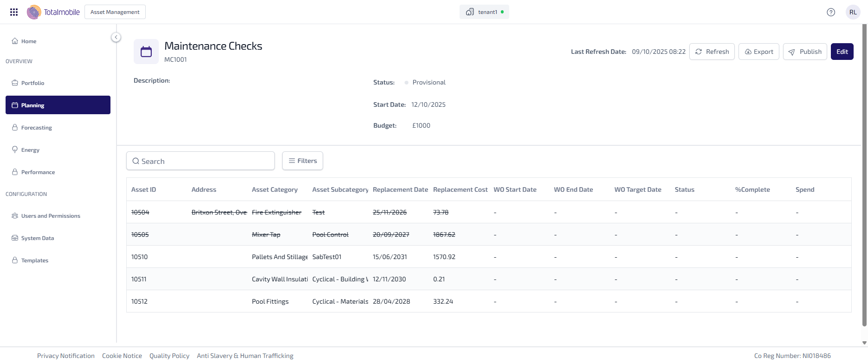Image resolution: width=868 pixels, height=364 pixels.
Task: Click the Energy lightbulb icon
Action: click(15, 149)
